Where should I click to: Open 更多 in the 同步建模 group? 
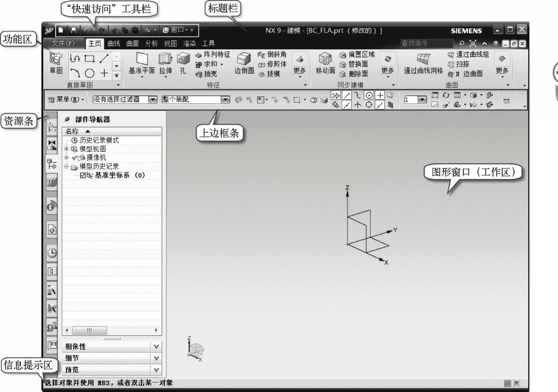pos(388,65)
